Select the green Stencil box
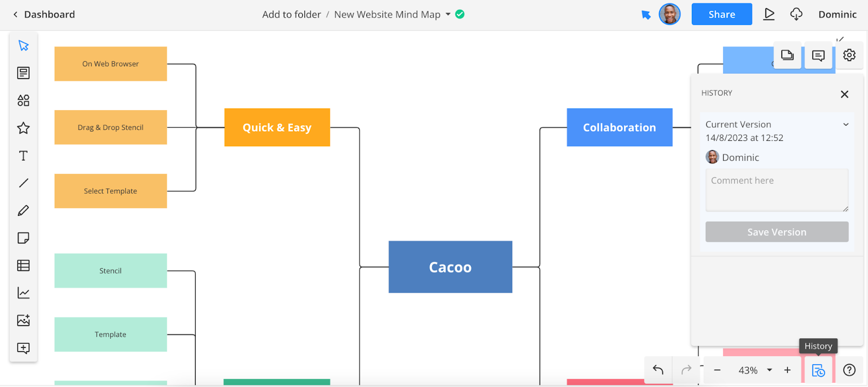The height and width of the screenshot is (387, 868). tap(111, 271)
